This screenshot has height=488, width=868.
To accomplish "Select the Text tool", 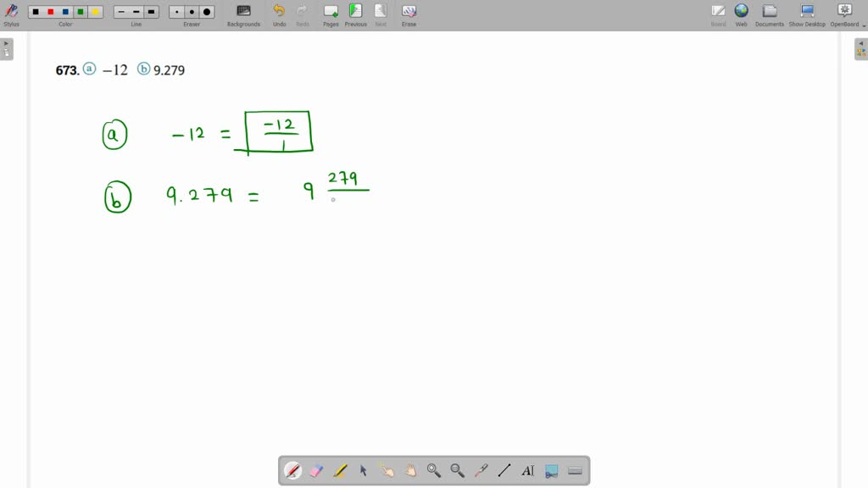I will [x=527, y=470].
